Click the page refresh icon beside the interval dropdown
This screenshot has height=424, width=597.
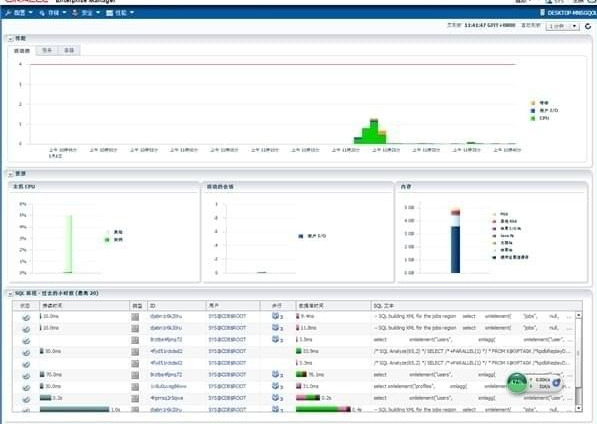click(588, 26)
